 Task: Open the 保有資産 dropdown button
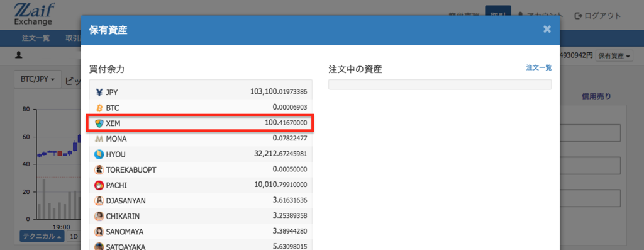click(x=614, y=55)
